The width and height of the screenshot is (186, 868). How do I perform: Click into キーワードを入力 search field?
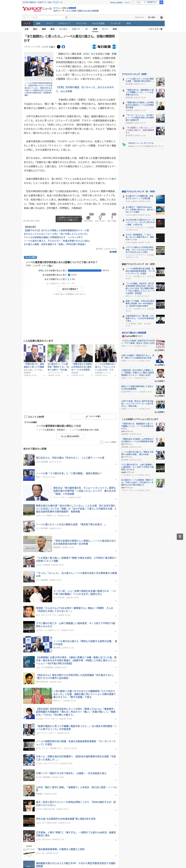44,18
